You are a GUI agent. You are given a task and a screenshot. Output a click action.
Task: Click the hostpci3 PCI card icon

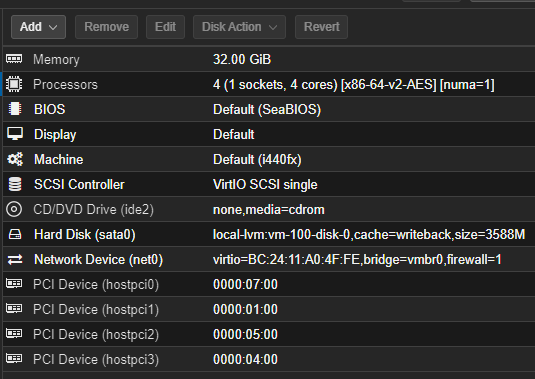point(14,359)
